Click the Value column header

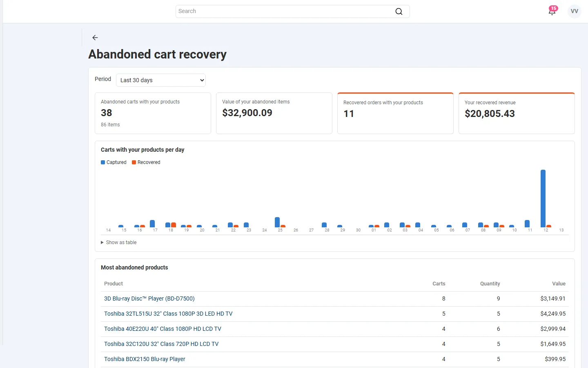[x=559, y=284]
